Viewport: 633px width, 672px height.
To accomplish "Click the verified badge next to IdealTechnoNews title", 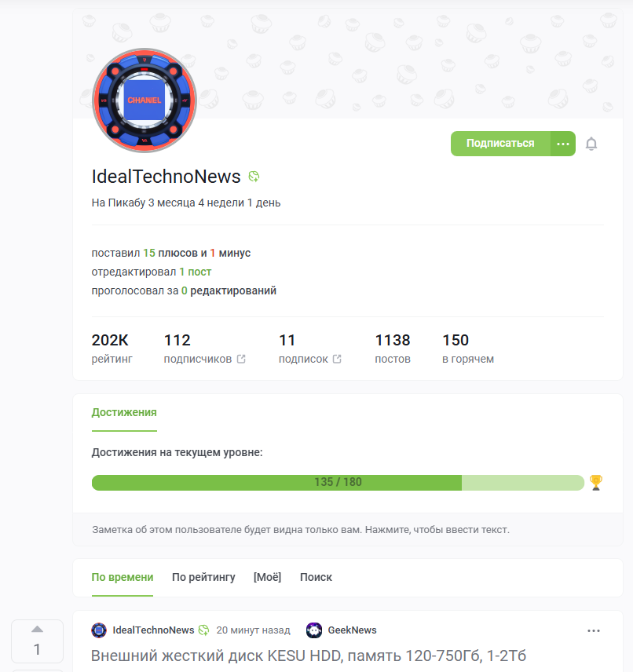I will 254,177.
